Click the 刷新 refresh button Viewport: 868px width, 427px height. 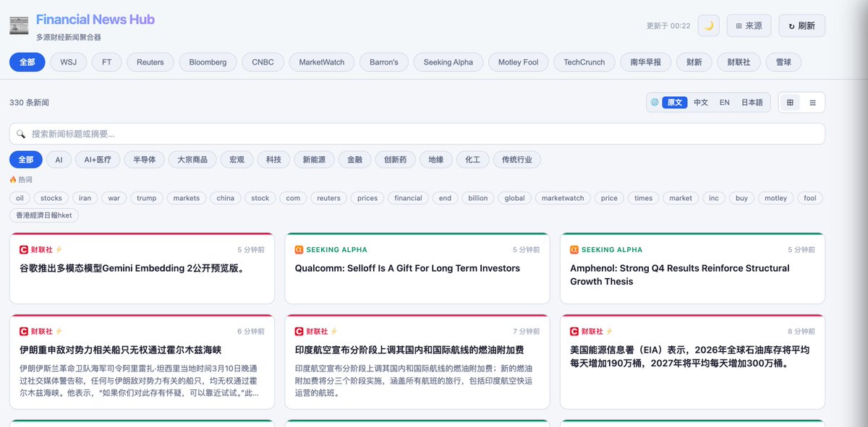[801, 25]
